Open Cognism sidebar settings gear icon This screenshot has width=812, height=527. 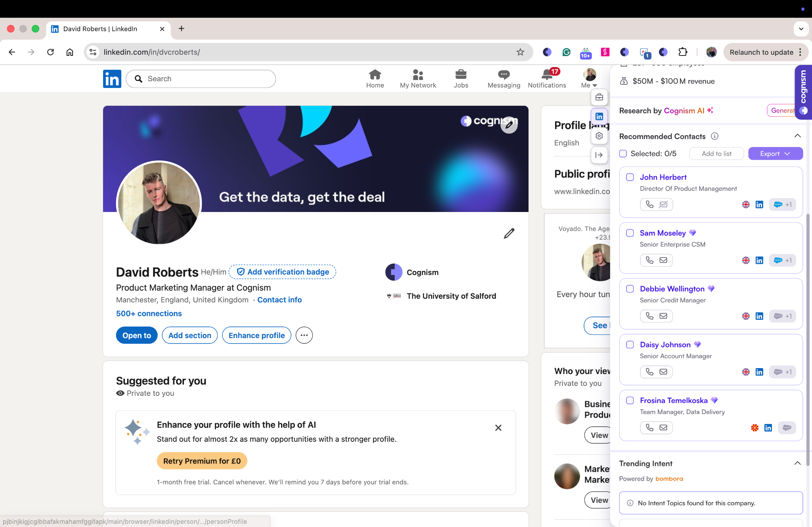point(599,136)
